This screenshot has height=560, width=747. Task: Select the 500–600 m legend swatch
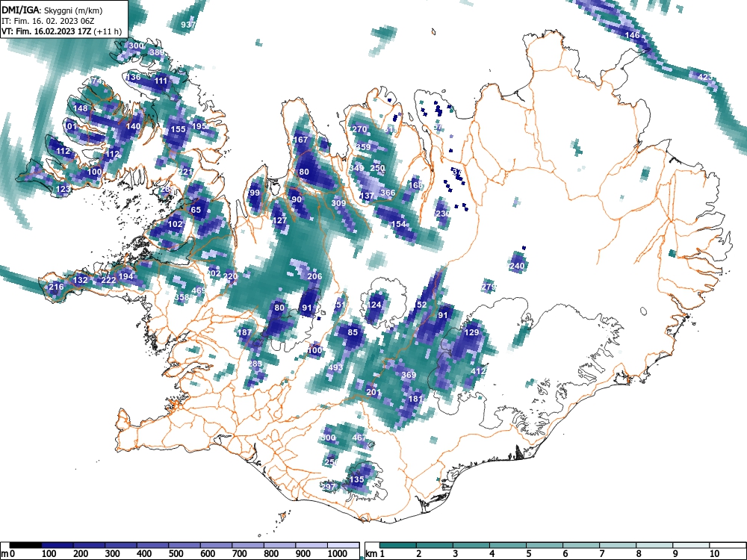coord(185,545)
